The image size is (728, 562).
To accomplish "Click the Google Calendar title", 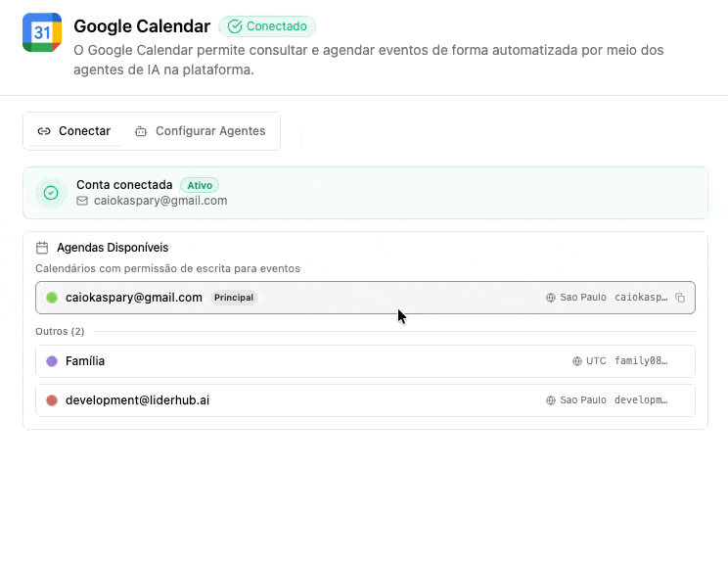I will click(x=142, y=26).
